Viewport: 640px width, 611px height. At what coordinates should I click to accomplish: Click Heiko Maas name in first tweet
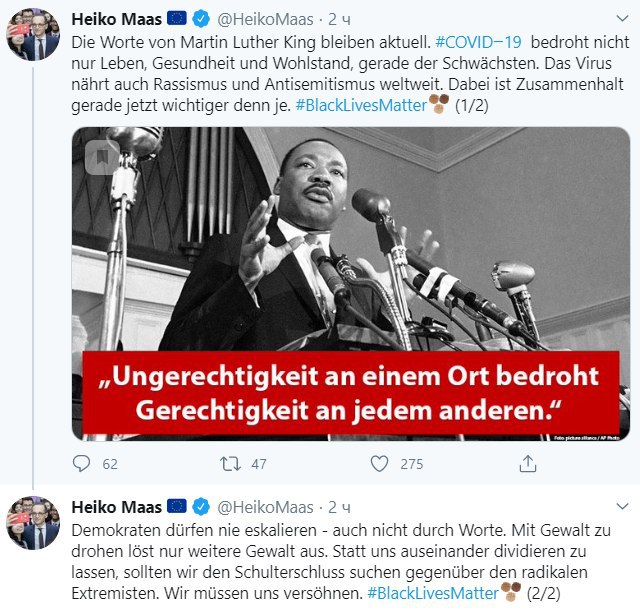pyautogui.click(x=117, y=19)
